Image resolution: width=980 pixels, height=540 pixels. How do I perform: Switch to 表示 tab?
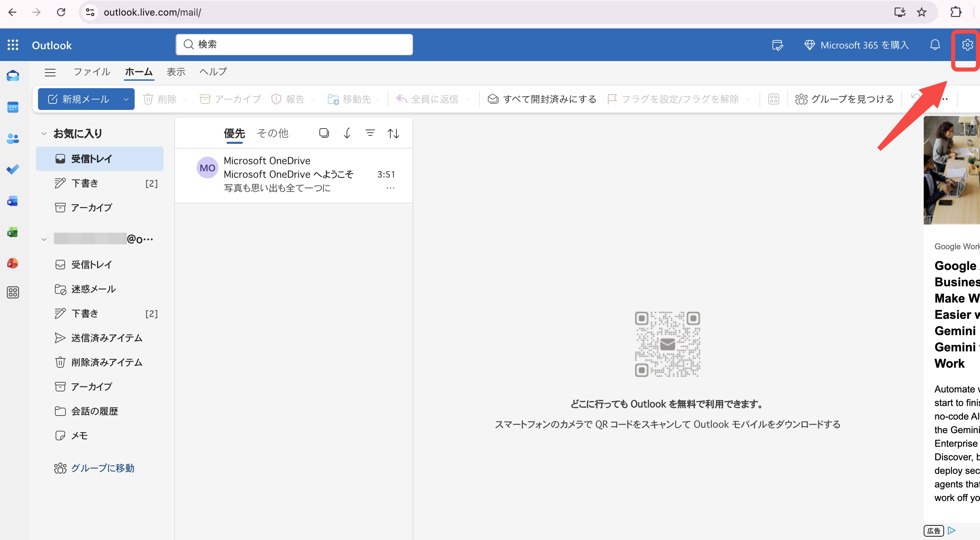coord(176,72)
